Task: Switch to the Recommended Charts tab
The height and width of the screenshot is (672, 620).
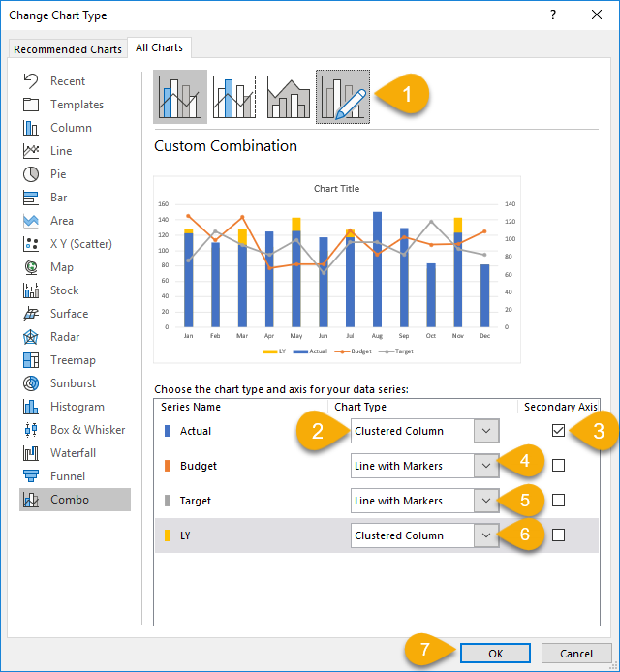Action: (x=68, y=49)
